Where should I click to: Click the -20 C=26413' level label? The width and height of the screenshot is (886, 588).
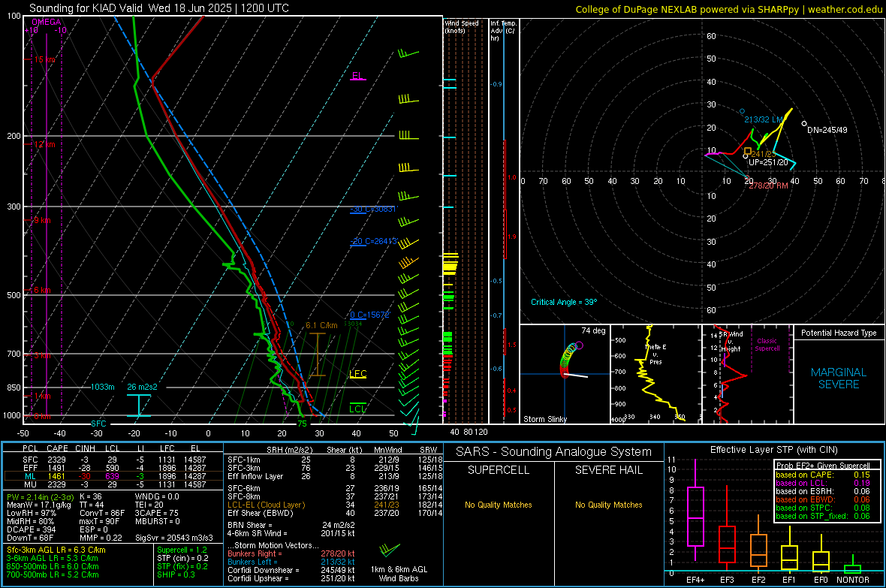tap(374, 241)
